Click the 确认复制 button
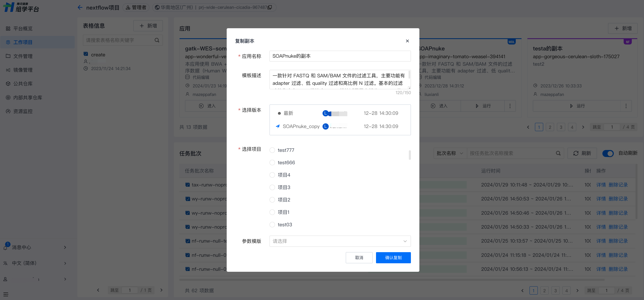Image resolution: width=644 pixels, height=300 pixels. [393, 258]
